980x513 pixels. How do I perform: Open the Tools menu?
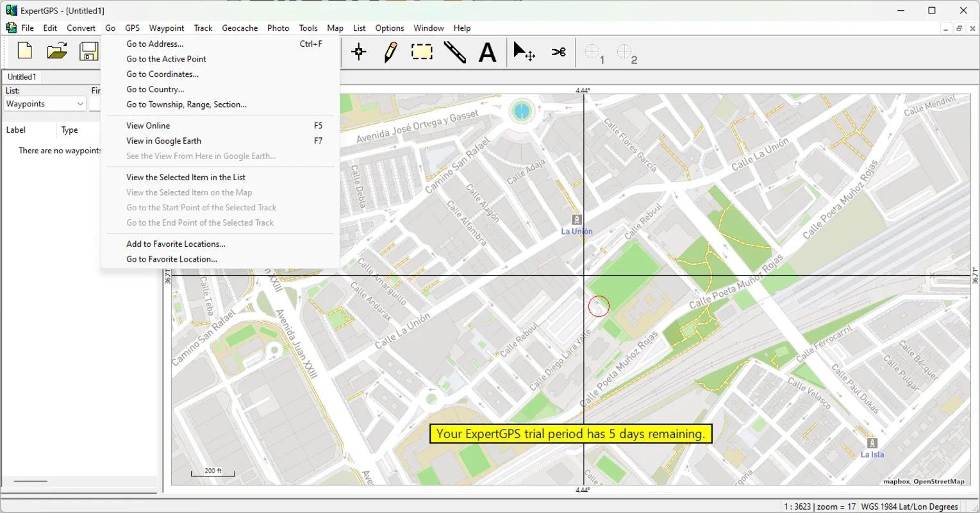pyautogui.click(x=308, y=28)
